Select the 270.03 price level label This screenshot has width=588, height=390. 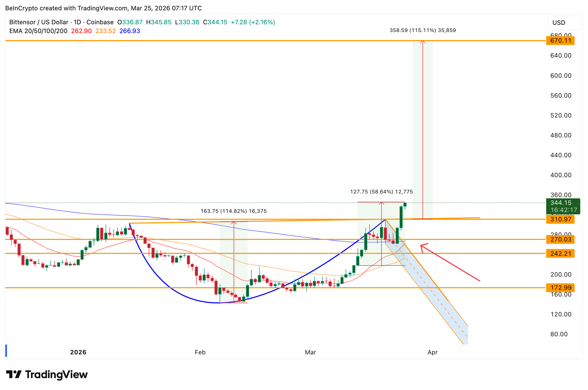pyautogui.click(x=560, y=239)
